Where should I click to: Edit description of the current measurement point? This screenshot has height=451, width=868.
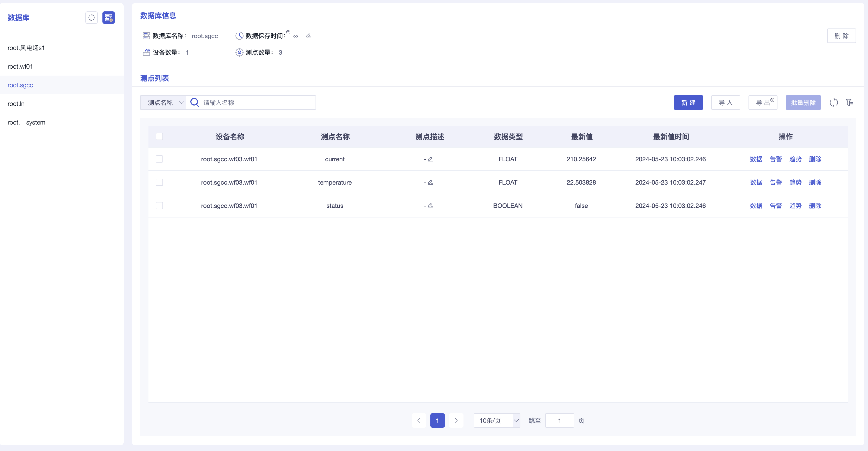pyautogui.click(x=430, y=159)
